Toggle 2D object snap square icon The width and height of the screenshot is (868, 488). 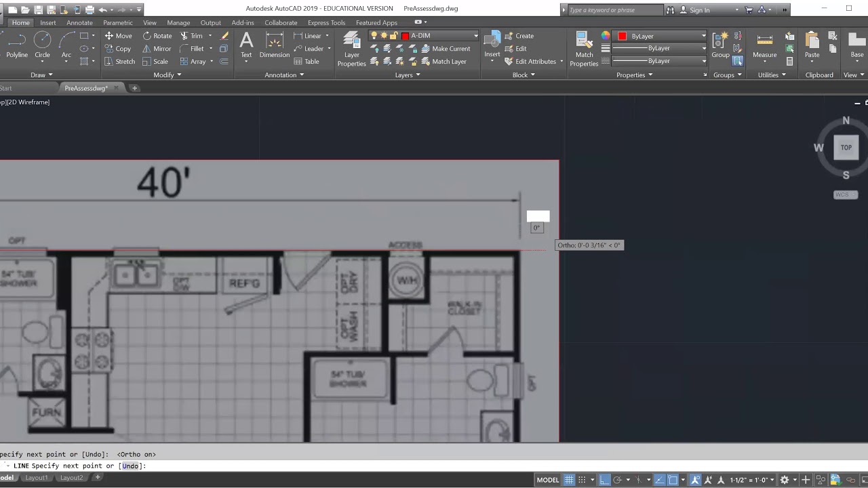click(673, 480)
